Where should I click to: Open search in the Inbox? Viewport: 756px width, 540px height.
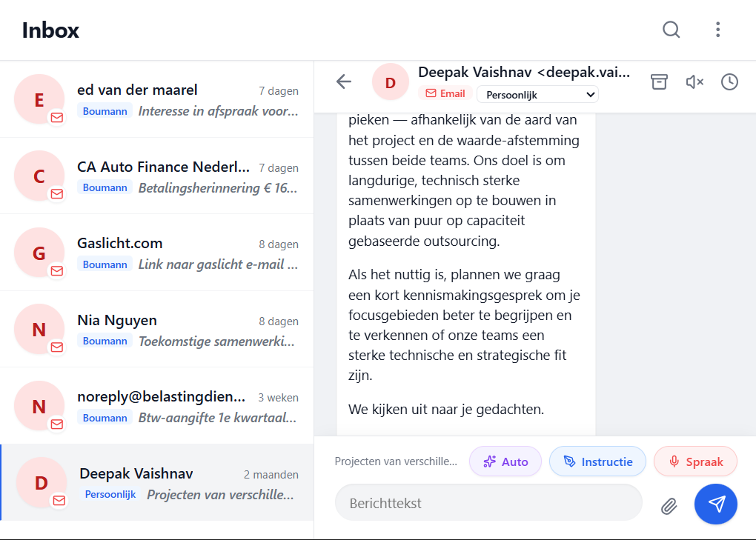point(671,30)
